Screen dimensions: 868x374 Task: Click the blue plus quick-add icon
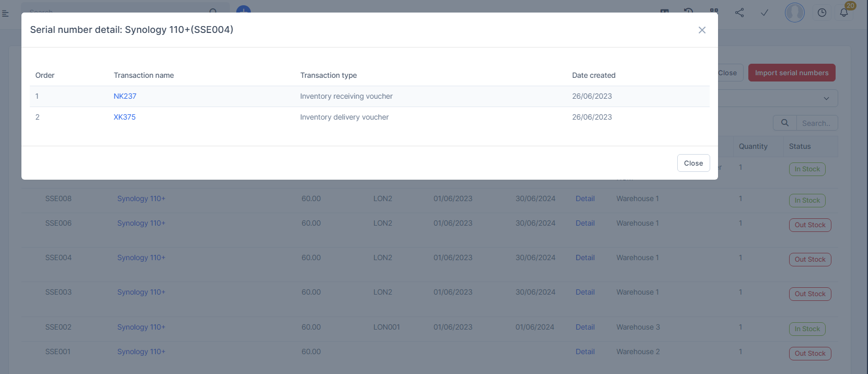tap(244, 9)
